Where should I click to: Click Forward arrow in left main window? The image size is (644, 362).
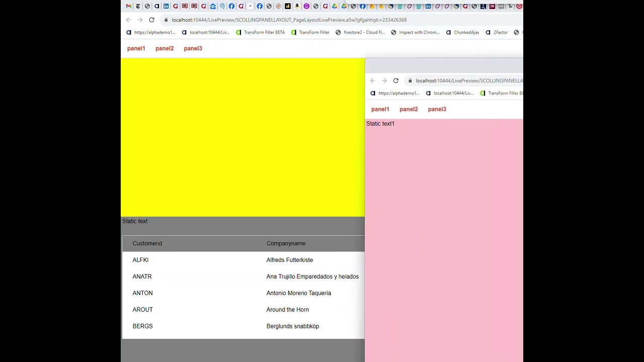140,20
